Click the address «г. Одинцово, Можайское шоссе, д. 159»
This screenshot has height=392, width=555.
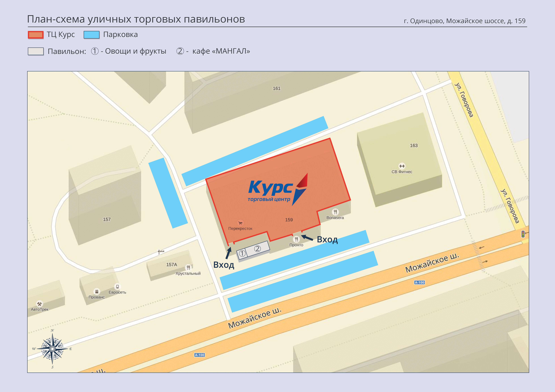(x=465, y=21)
